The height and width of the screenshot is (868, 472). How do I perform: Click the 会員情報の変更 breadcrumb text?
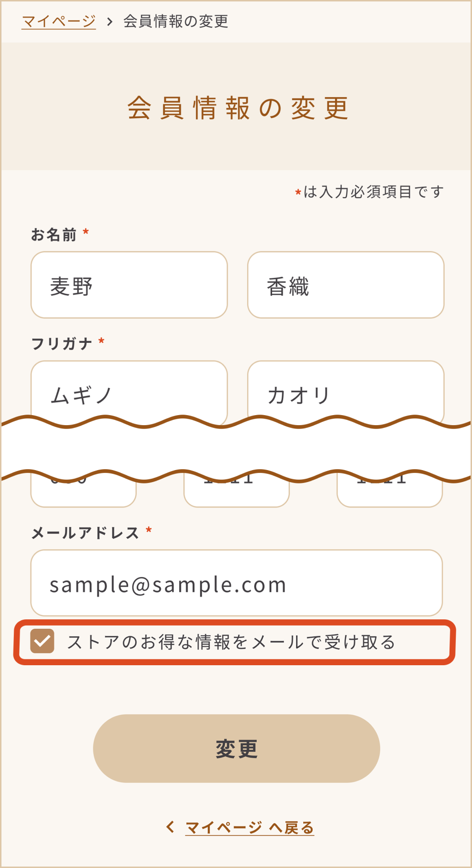click(176, 22)
